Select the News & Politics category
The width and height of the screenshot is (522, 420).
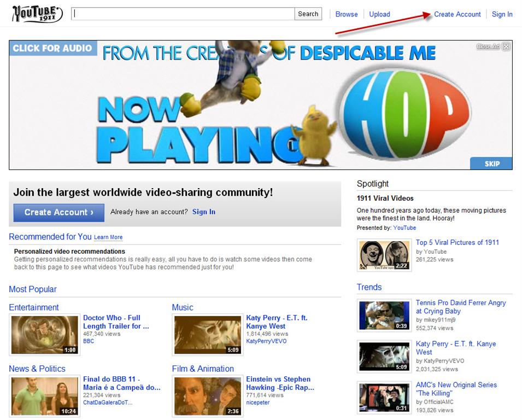(x=37, y=369)
